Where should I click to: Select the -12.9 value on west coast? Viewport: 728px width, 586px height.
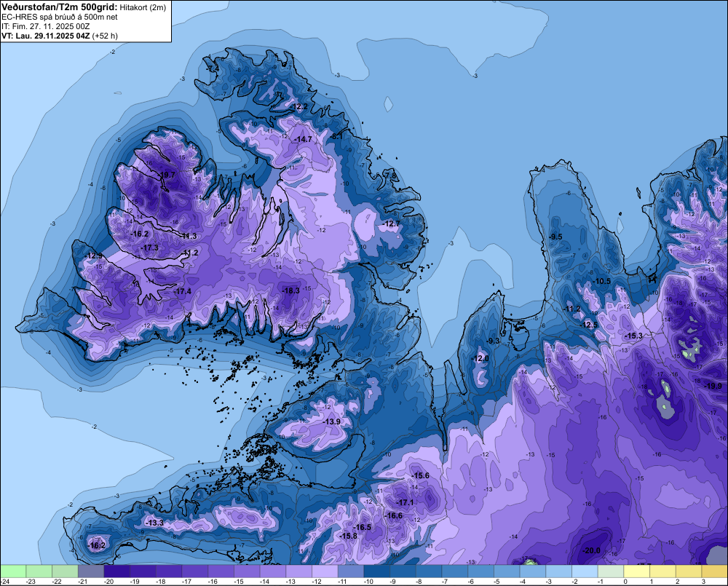point(94,256)
